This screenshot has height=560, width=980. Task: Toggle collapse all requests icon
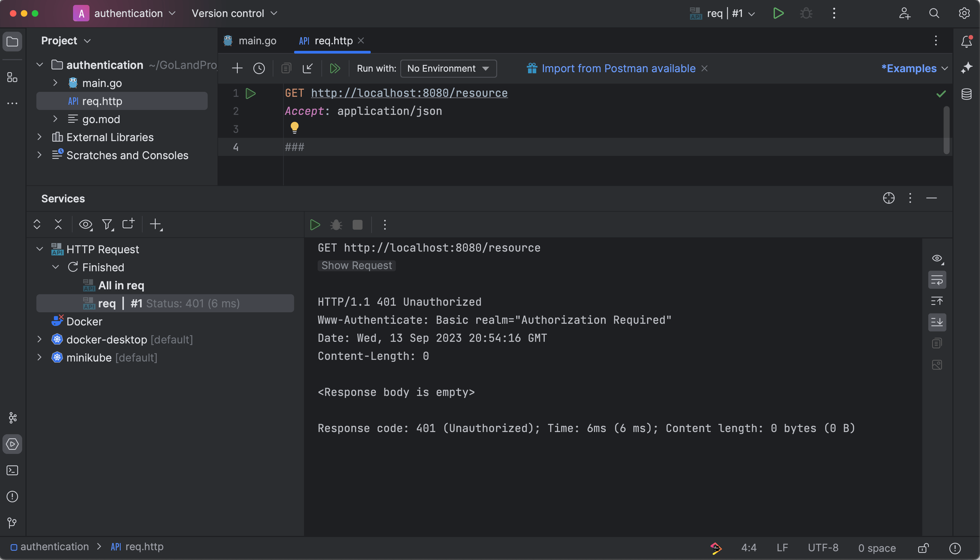coord(58,224)
